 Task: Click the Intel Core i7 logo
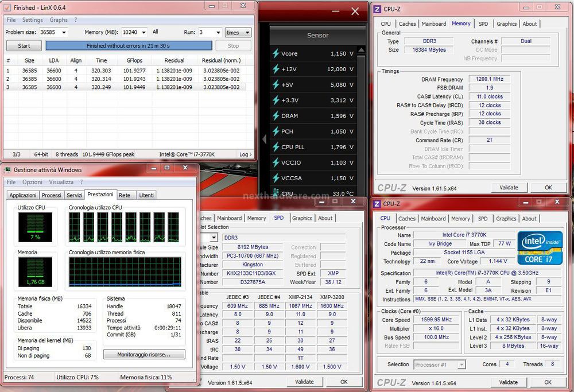click(540, 247)
